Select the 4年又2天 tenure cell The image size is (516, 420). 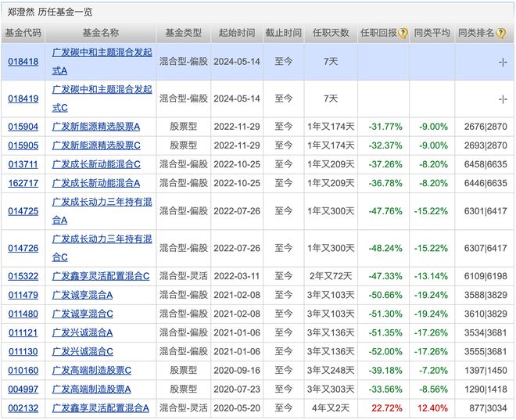(x=331, y=408)
